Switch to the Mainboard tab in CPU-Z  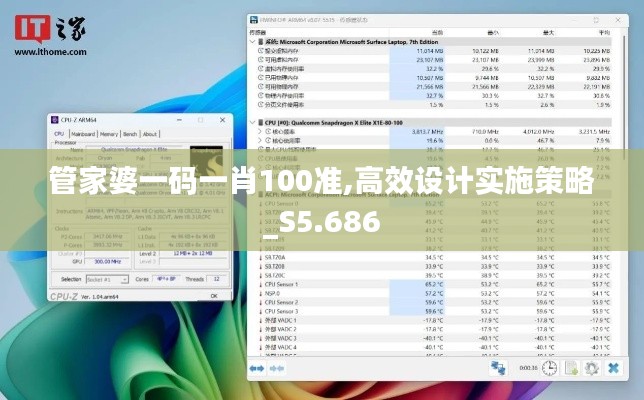pyautogui.click(x=83, y=134)
